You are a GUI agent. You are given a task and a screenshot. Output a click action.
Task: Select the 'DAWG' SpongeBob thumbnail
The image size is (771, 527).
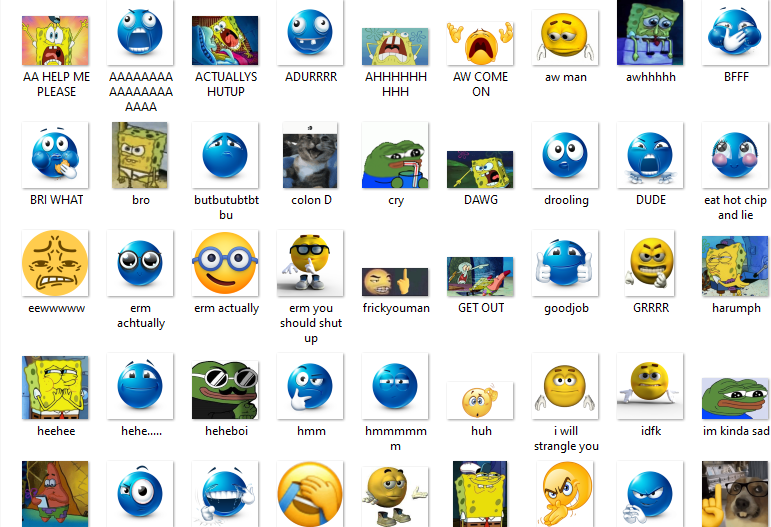(480, 170)
